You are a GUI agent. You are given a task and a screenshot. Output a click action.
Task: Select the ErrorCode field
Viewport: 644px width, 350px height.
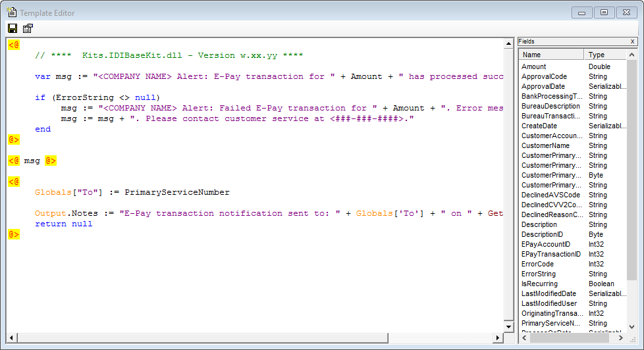coord(573,264)
